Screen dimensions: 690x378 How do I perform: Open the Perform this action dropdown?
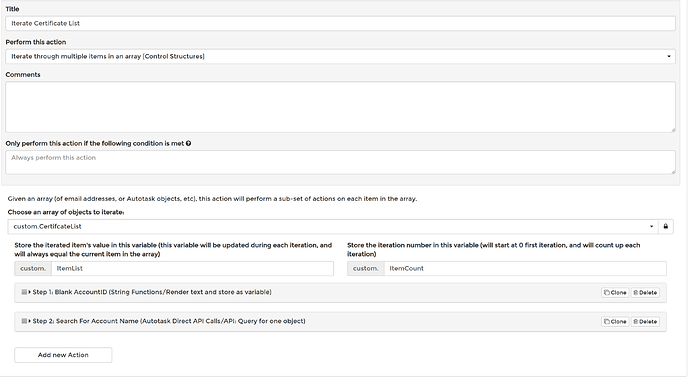pos(340,56)
